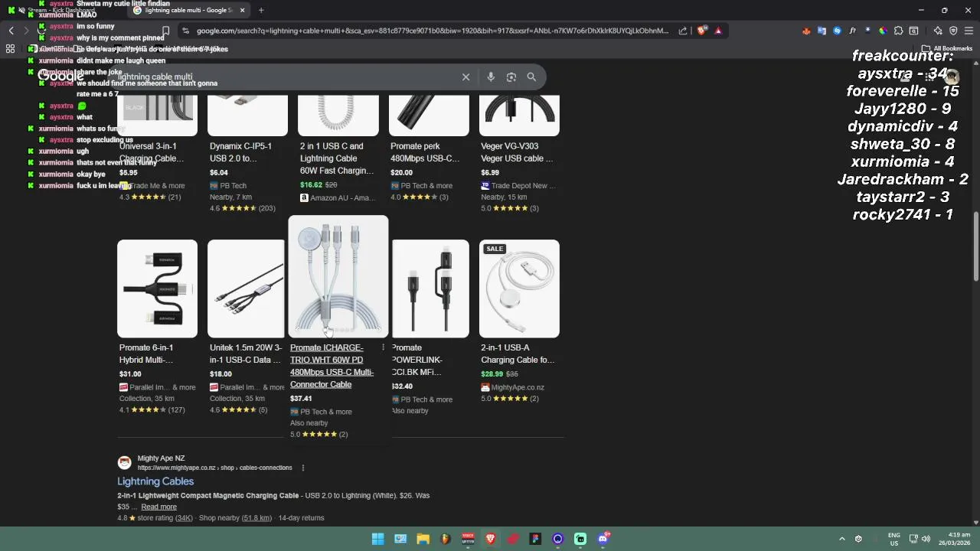Open more options for the Promate ICHARGE-TRIO listing
Image resolution: width=980 pixels, height=551 pixels.
[383, 347]
